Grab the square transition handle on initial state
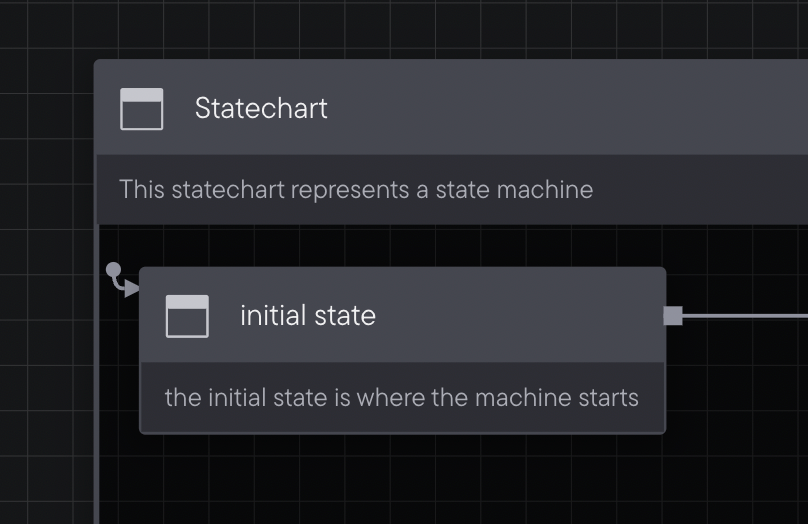The height and width of the screenshot is (524, 808). point(673,316)
